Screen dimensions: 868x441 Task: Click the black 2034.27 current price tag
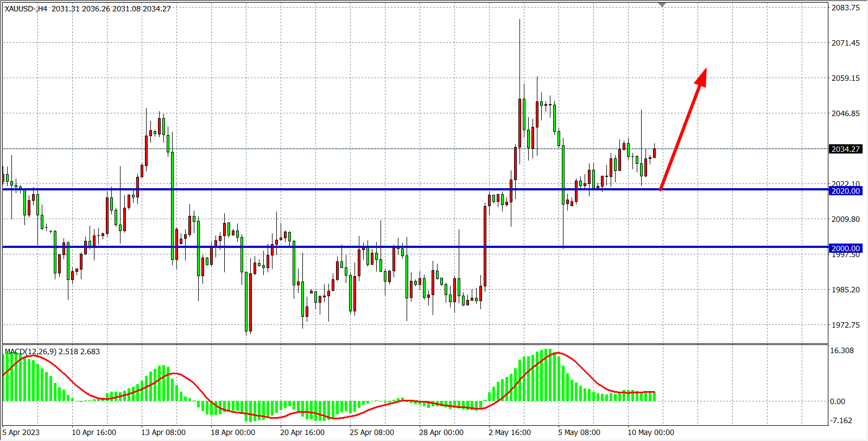click(x=845, y=149)
